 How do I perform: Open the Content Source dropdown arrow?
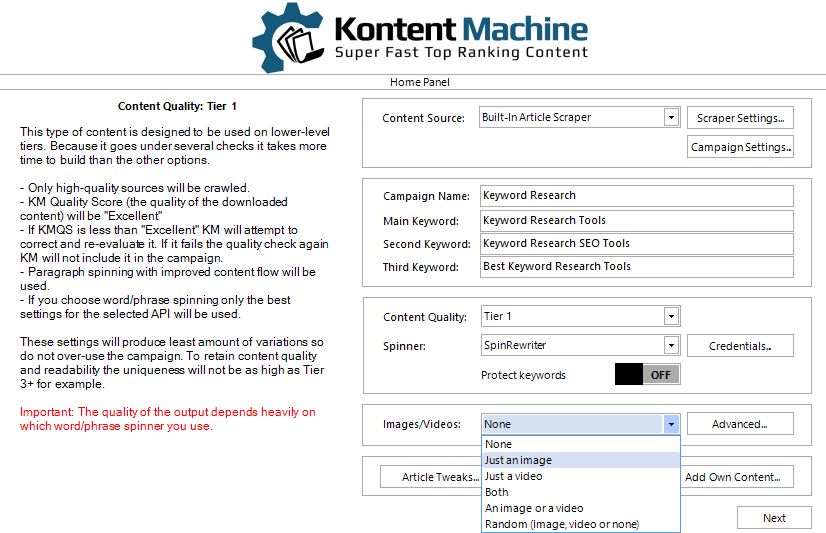tap(671, 117)
